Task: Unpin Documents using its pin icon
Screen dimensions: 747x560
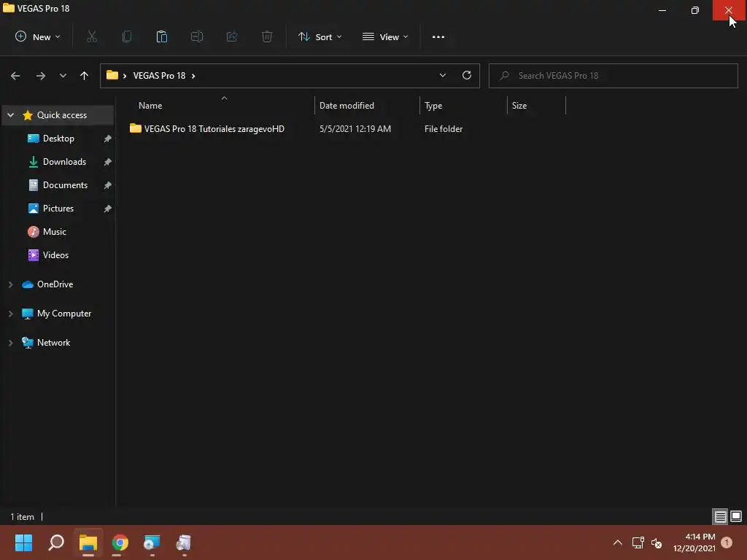Action: coord(108,185)
